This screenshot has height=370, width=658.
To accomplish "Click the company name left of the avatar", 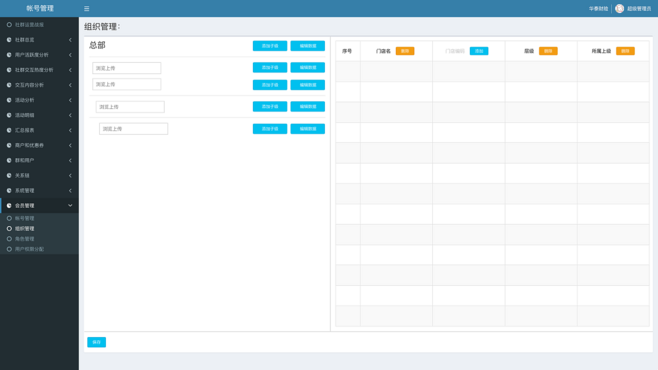I will [x=598, y=9].
